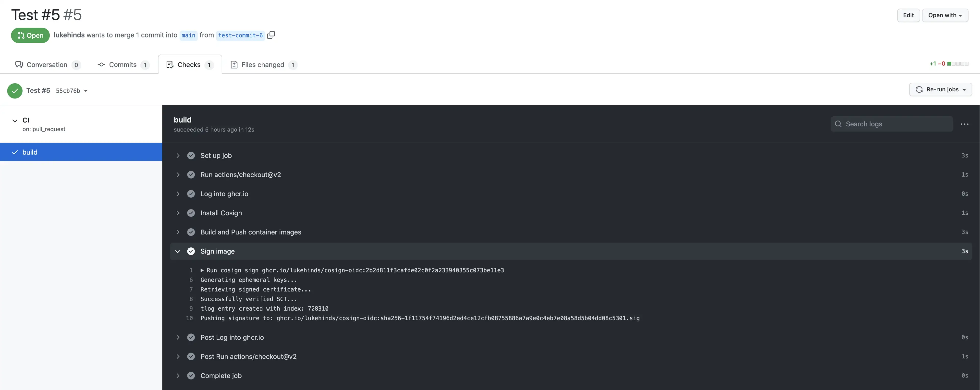980x390 pixels.
Task: Select the build job in sidebar
Action: click(81, 152)
